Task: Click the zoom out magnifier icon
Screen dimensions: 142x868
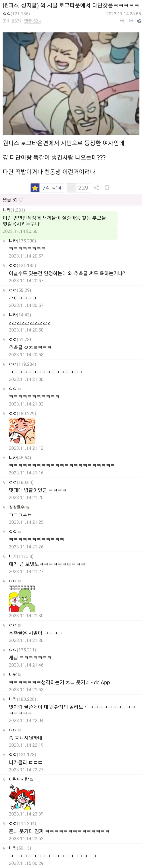Action: [122, 21]
